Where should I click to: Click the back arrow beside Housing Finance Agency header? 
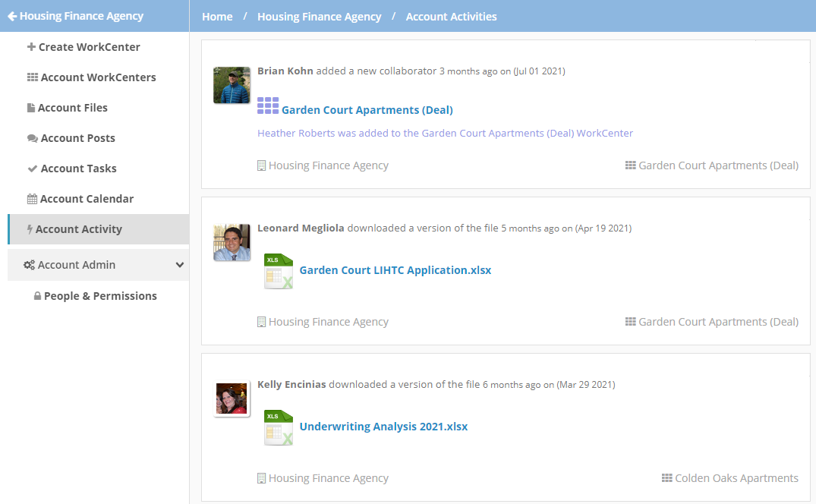coord(13,15)
